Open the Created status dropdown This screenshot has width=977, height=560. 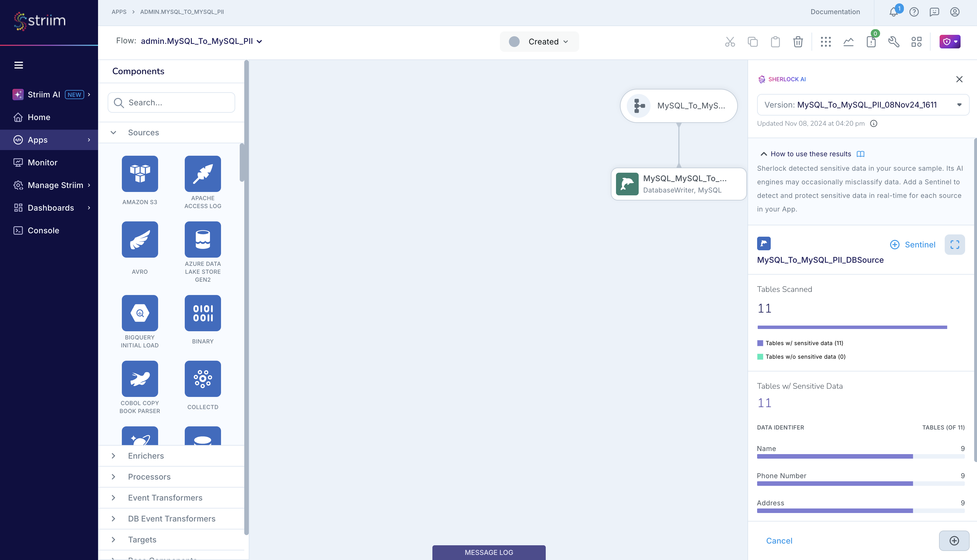point(539,42)
